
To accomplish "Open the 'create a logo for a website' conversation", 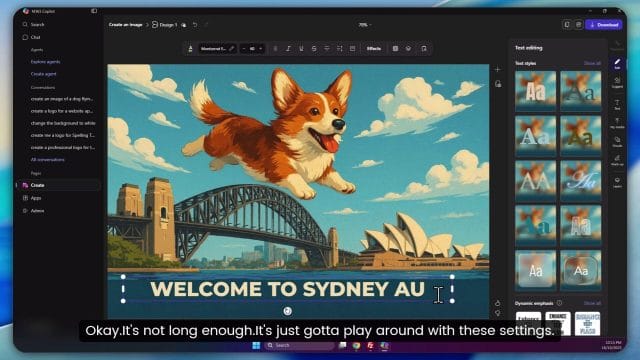I will tap(62, 111).
